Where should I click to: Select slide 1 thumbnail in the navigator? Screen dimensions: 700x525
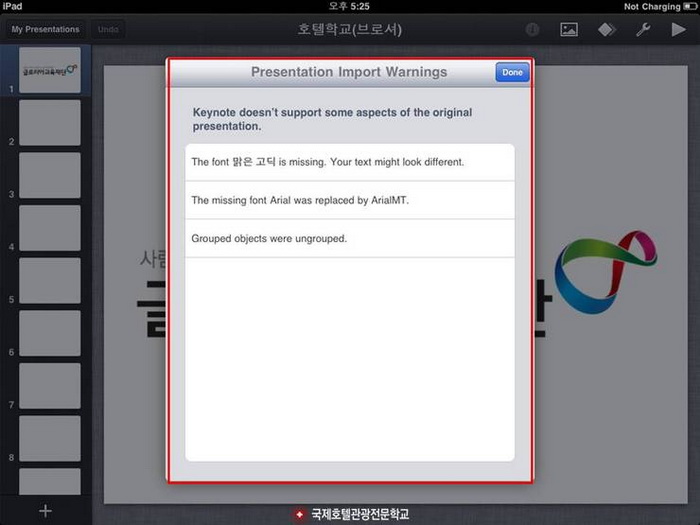[x=50, y=70]
